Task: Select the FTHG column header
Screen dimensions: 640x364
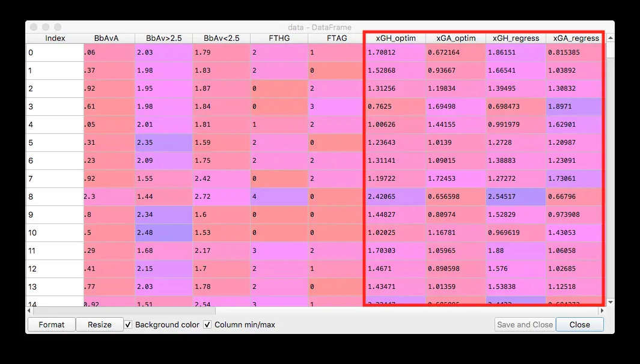Action: tap(279, 38)
